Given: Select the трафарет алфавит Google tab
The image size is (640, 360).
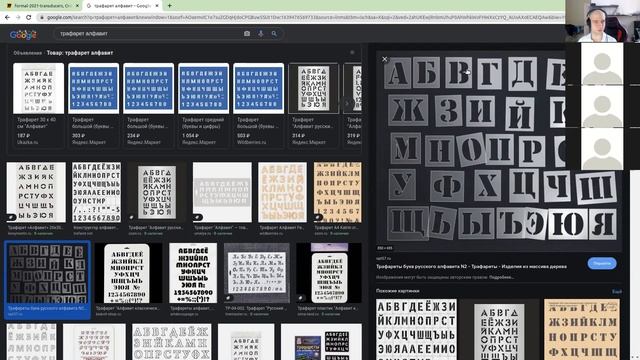Looking at the screenshot, I should [122, 6].
